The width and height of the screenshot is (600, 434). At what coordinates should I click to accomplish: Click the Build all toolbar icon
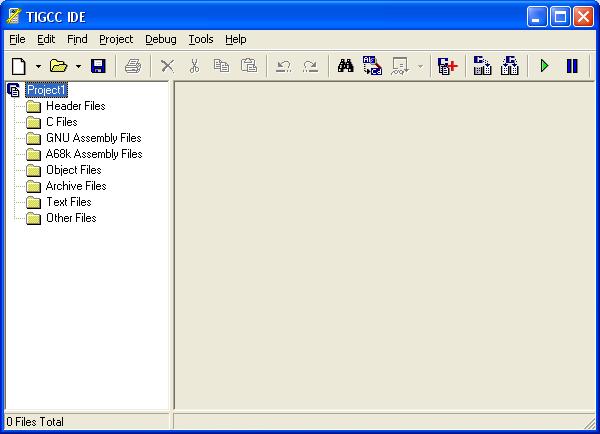point(509,66)
